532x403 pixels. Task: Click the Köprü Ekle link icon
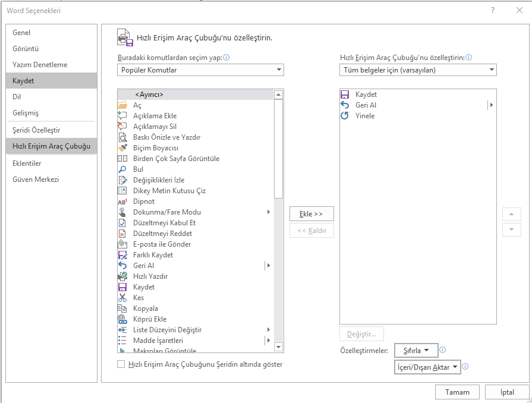pos(122,319)
